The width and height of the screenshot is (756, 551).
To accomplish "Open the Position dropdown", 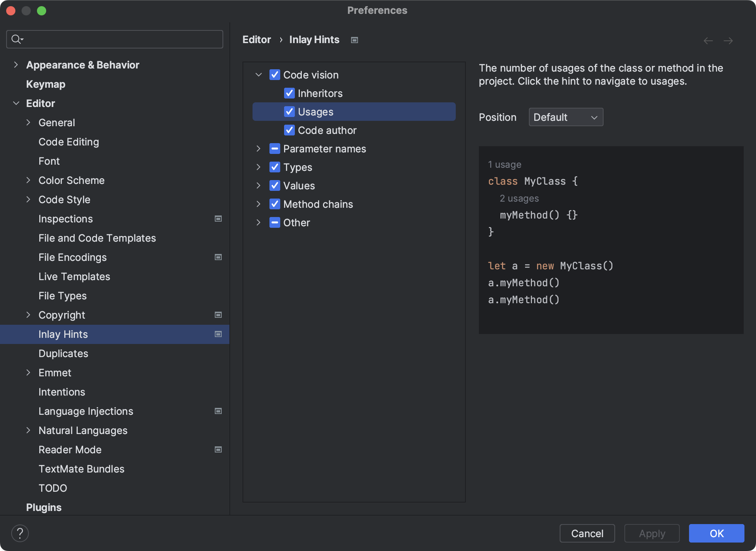I will (x=565, y=117).
